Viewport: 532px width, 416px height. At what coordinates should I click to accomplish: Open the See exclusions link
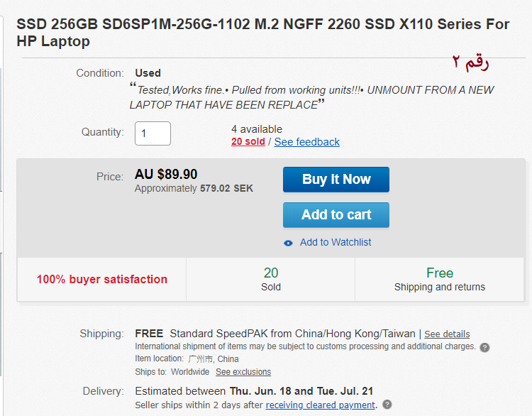pos(243,372)
